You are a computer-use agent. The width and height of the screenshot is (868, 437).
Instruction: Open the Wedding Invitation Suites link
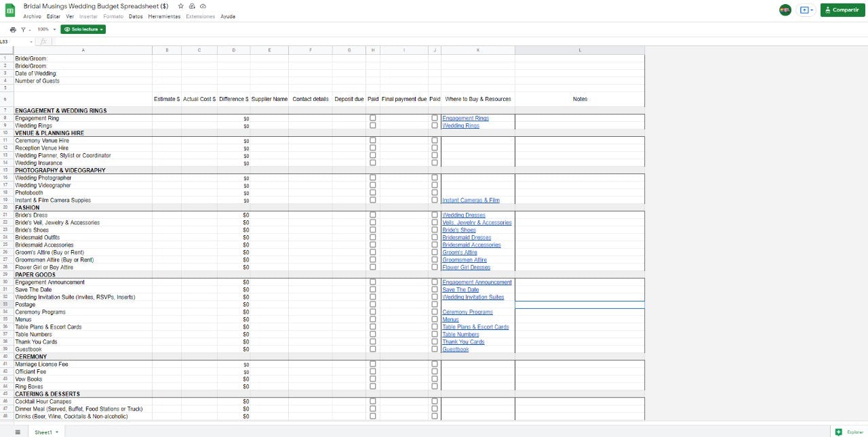(x=473, y=297)
